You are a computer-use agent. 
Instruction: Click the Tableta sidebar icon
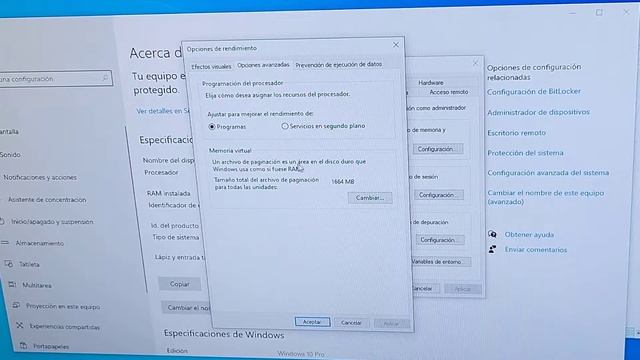click(9, 264)
